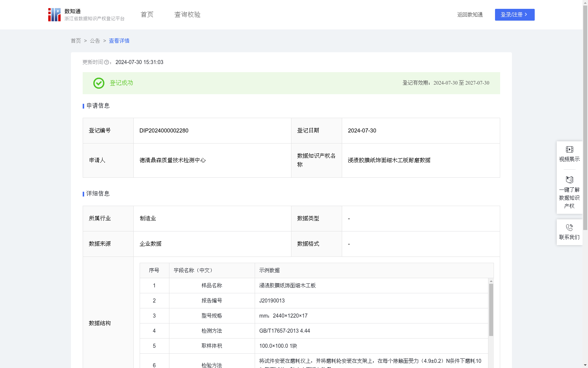Click the help icon beside 更新时间
588x368 pixels.
107,63
